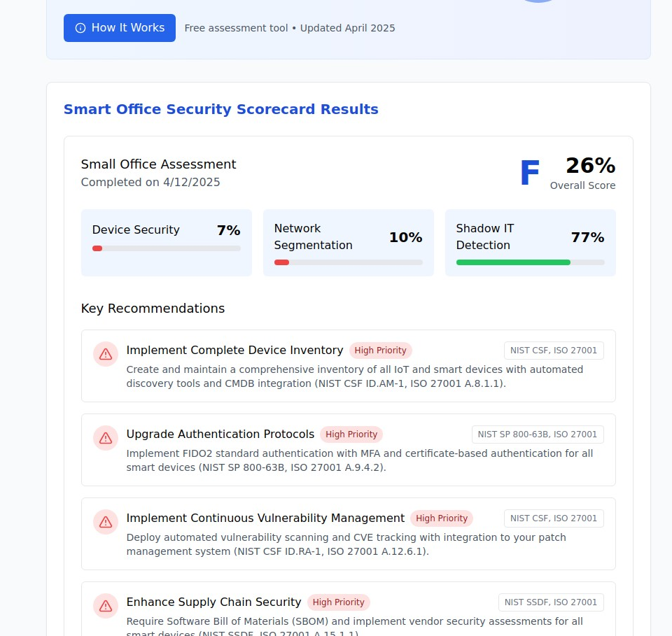This screenshot has width=672, height=636.
Task: Click the High Priority badge on Device Inventory recommendation
Action: [380, 350]
